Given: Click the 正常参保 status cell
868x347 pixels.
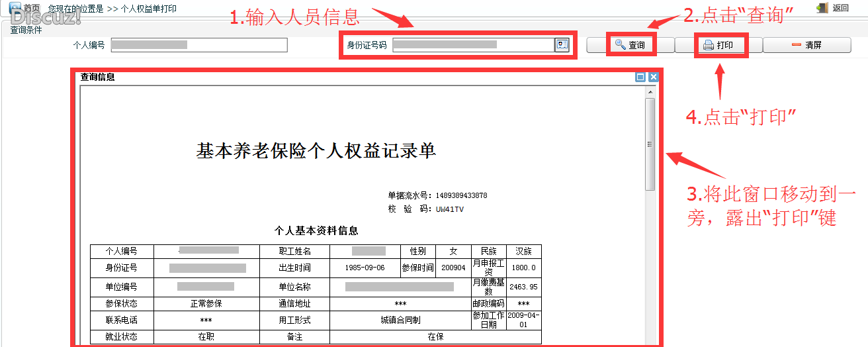Looking at the screenshot, I should tap(206, 303).
